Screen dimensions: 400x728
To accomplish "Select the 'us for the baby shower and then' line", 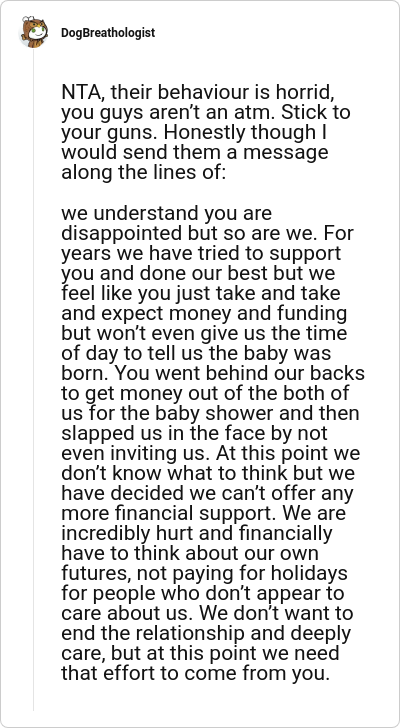I will (x=210, y=413).
